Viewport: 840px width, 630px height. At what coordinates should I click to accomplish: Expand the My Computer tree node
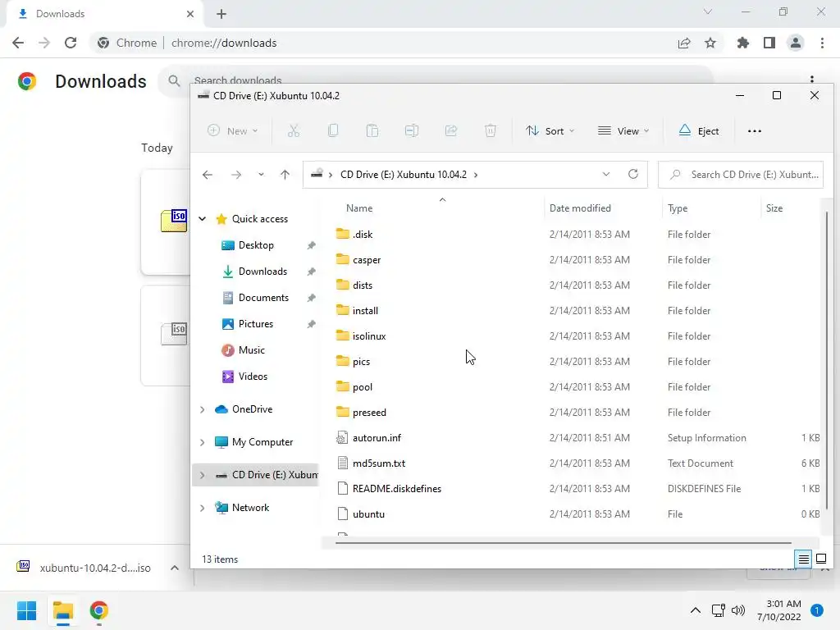pos(203,442)
